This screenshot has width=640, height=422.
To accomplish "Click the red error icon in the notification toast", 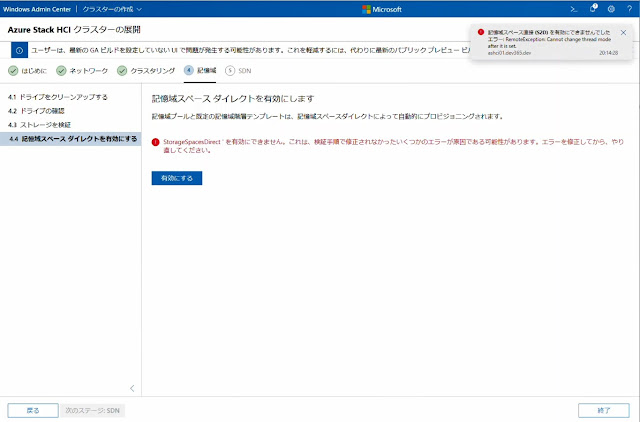I will click(481, 32).
